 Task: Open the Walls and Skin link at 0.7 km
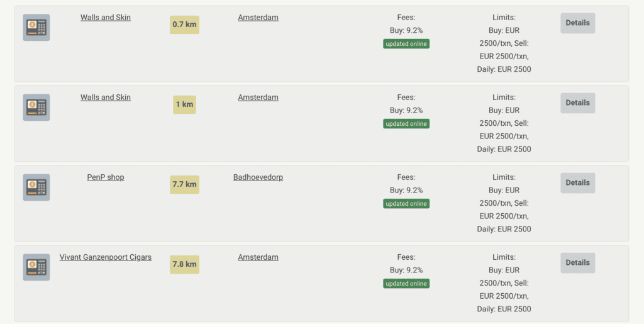[x=106, y=18]
